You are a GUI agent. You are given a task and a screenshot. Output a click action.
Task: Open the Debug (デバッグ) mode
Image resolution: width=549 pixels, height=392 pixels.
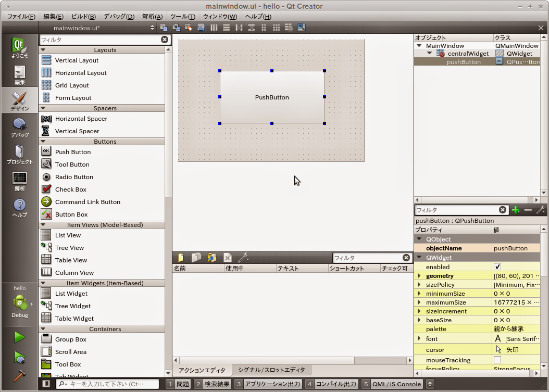[20, 128]
